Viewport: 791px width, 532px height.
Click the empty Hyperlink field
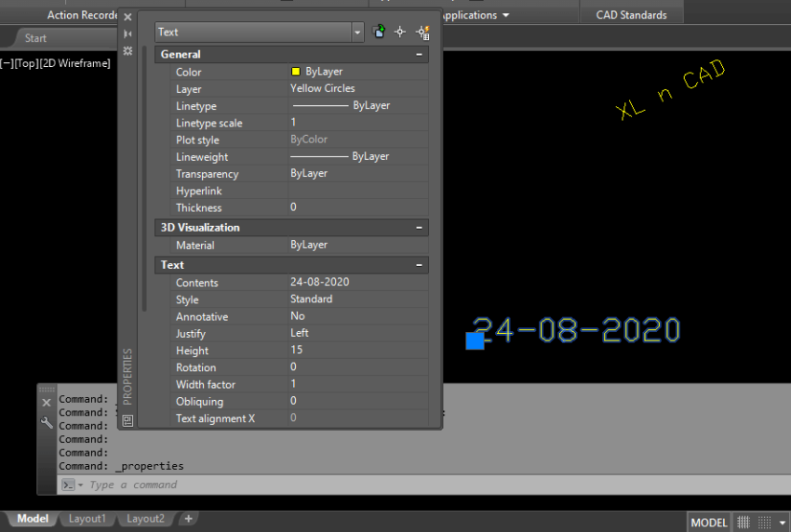tap(357, 191)
